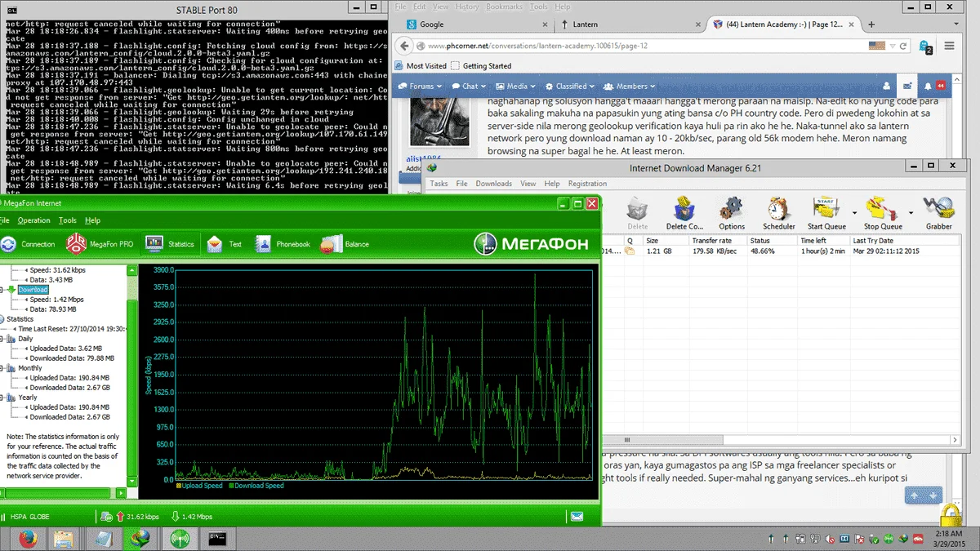
Task: Open the forum user account icon
Action: (x=887, y=86)
